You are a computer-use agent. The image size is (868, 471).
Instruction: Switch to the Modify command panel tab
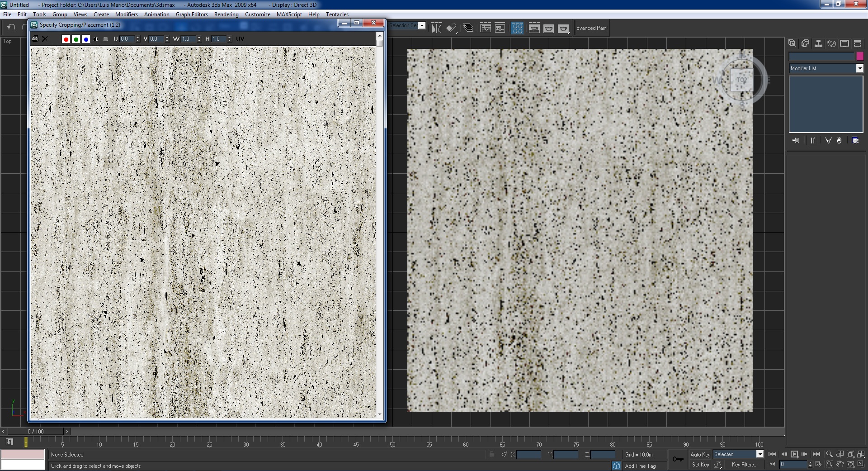(x=805, y=43)
